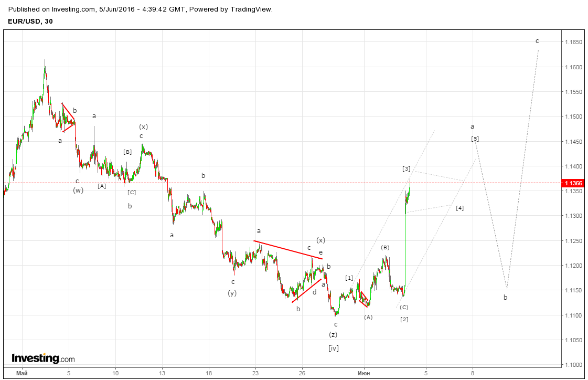Click the 1.1100 price axis label
The image size is (588, 380).
(574, 315)
